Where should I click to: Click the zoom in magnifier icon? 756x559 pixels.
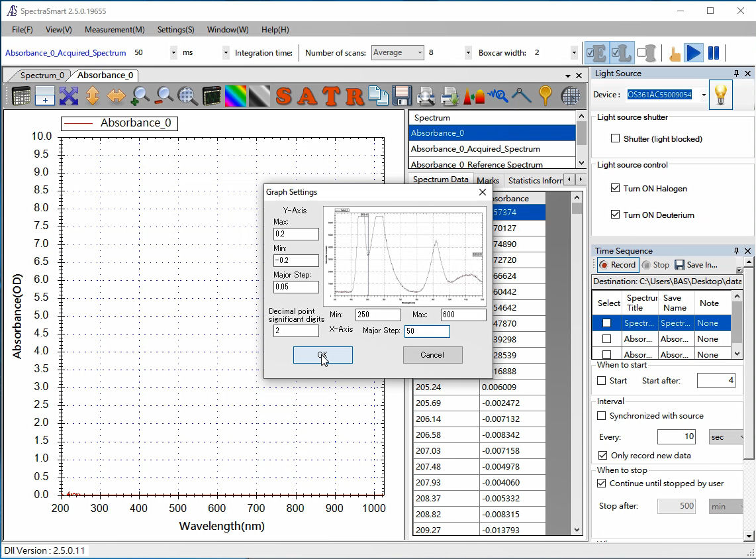pos(140,96)
